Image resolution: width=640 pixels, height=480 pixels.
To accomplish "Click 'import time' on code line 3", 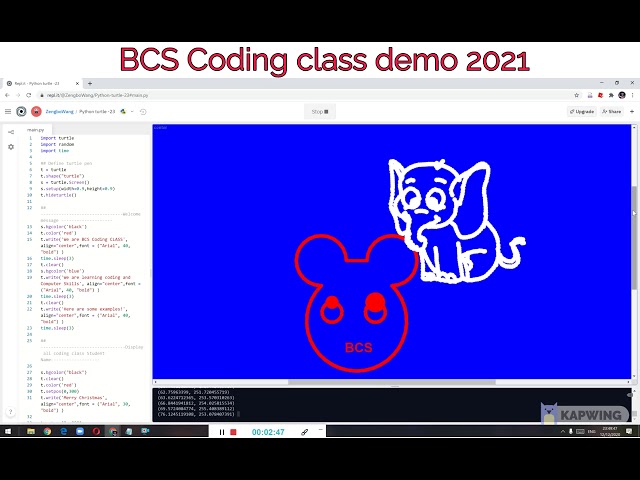I will [55, 151].
